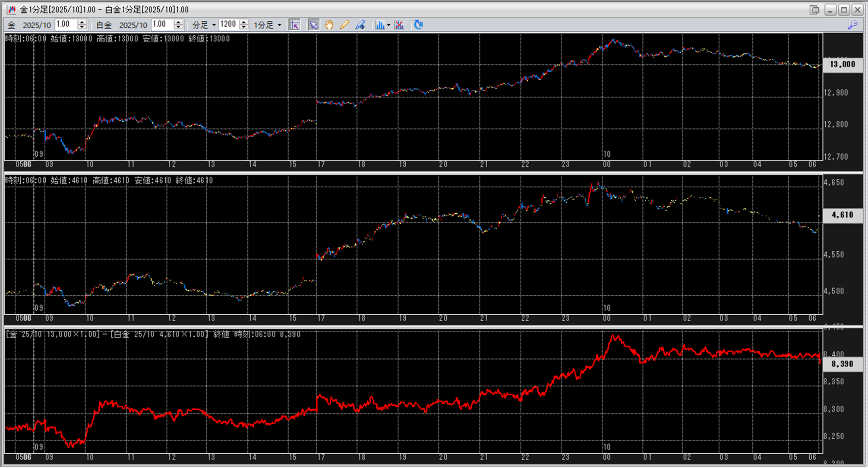Screen dimensions: 868x468
Task: Maximize the chart window
Action: tap(844, 9)
